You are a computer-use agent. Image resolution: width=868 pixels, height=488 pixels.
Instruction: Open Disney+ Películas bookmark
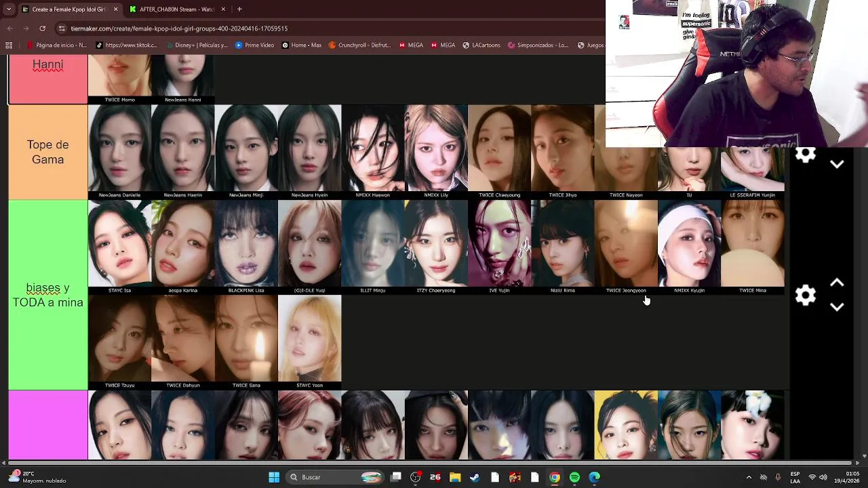tap(196, 45)
